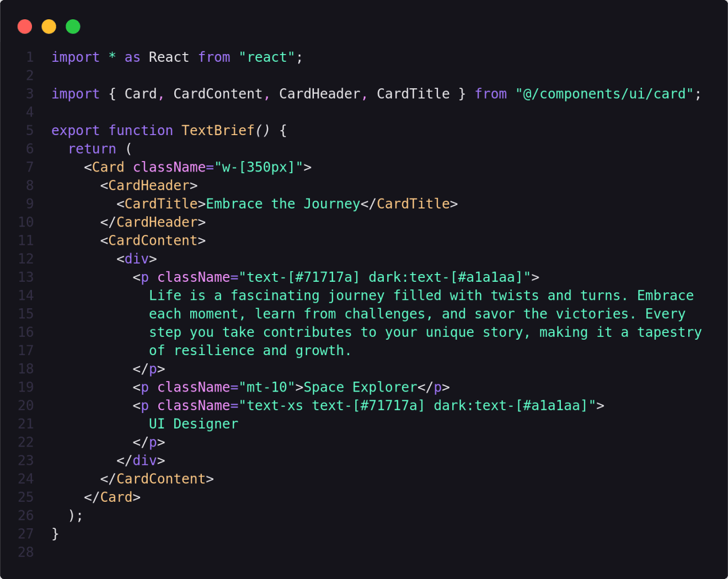Click the closing div tag on line 23

tap(141, 460)
